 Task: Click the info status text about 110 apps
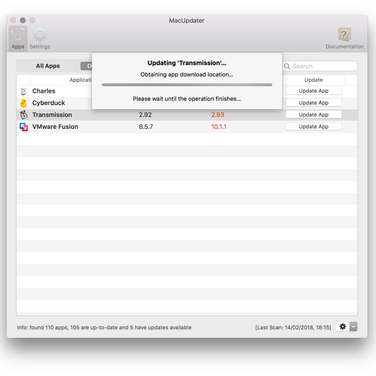click(x=104, y=327)
